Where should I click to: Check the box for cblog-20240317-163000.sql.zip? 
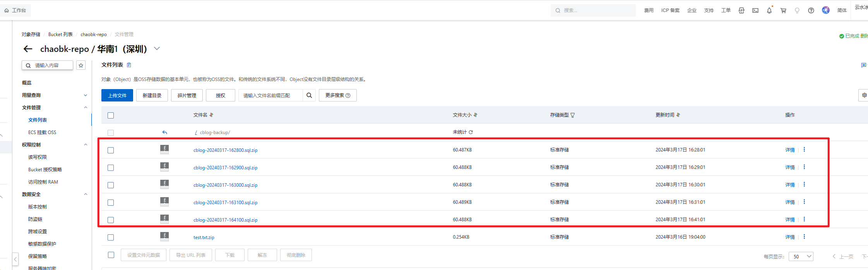pos(111,185)
